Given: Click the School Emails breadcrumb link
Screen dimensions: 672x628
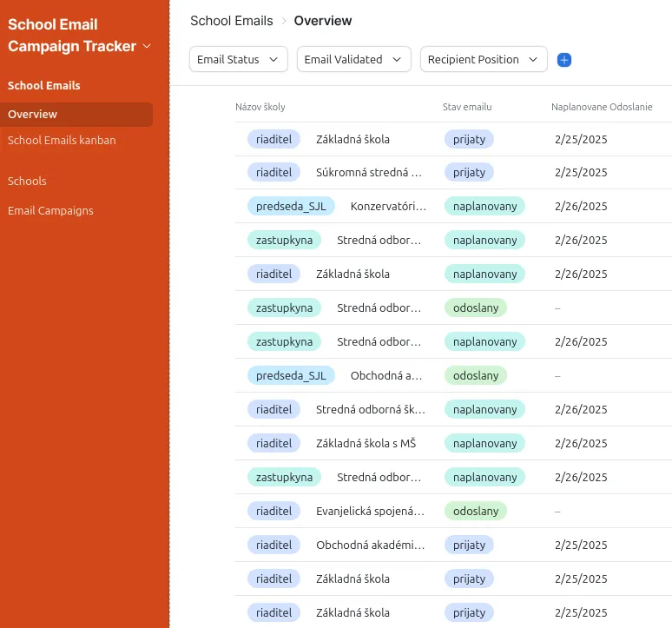Looking at the screenshot, I should coord(231,21).
